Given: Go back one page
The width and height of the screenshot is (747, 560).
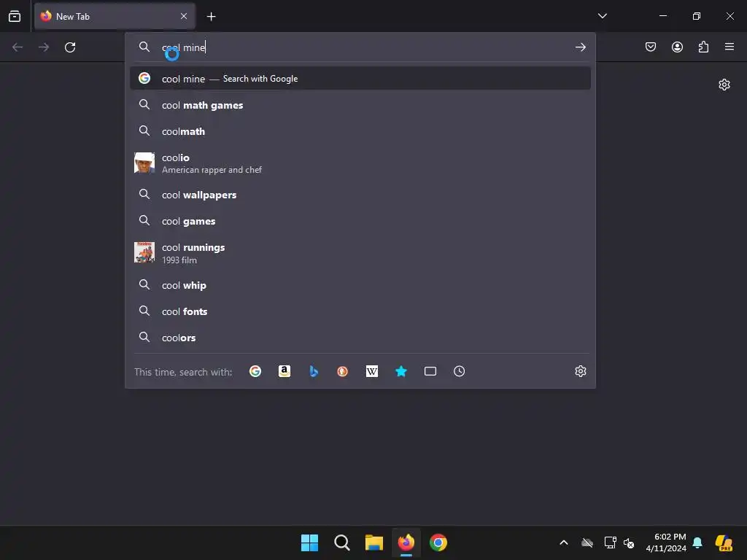Looking at the screenshot, I should [18, 47].
